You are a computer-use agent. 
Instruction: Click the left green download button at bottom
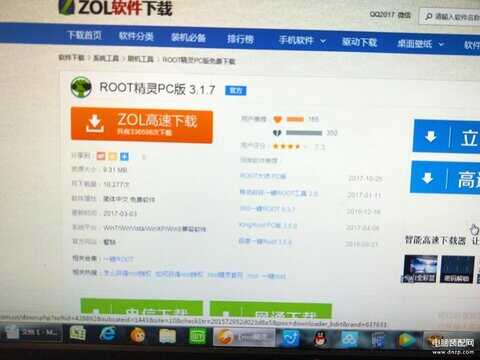(x=142, y=308)
